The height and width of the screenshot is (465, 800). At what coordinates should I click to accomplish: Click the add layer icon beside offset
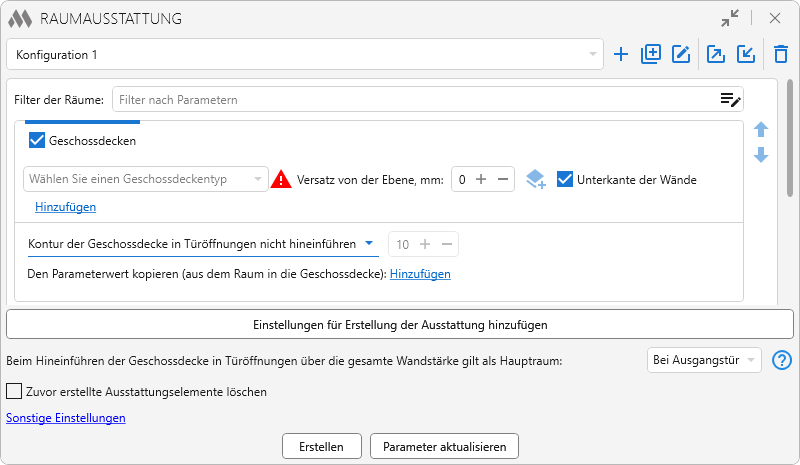click(x=535, y=180)
